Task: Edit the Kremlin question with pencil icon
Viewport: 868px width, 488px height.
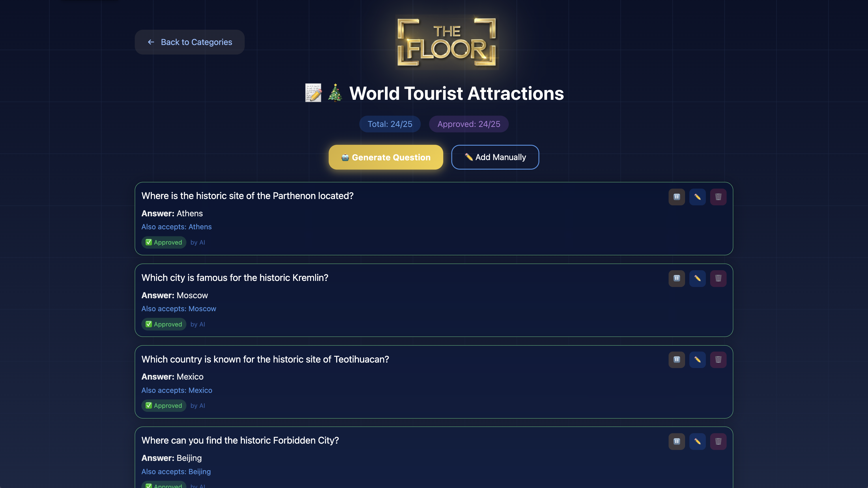Action: (697, 279)
